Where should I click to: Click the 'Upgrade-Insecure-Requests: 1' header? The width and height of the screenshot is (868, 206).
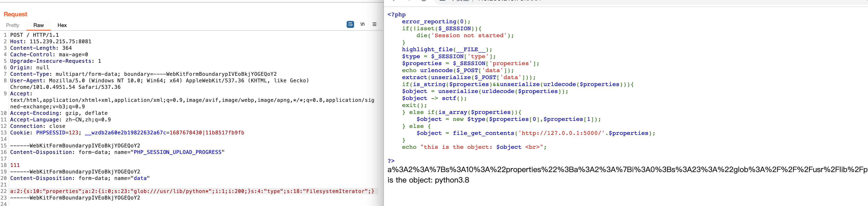(x=56, y=61)
